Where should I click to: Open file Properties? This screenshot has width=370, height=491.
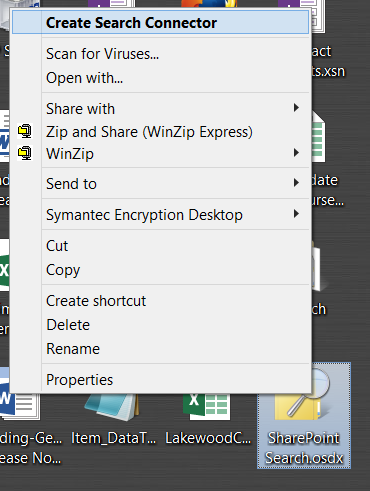click(x=160, y=379)
